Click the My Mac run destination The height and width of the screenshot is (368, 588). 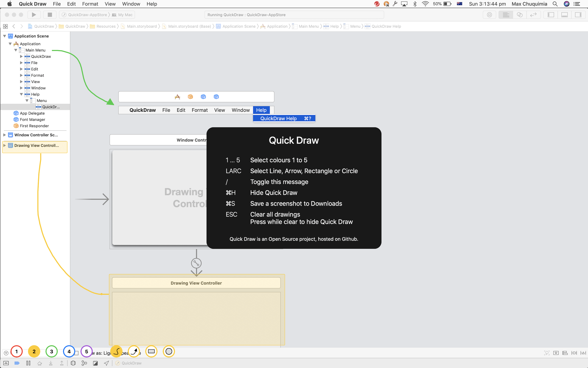pos(122,14)
